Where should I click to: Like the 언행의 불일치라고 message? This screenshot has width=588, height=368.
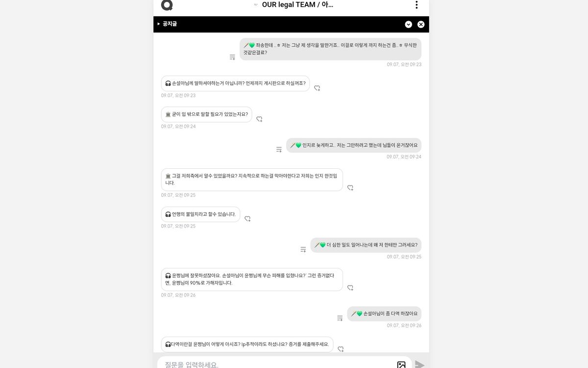[x=247, y=219]
